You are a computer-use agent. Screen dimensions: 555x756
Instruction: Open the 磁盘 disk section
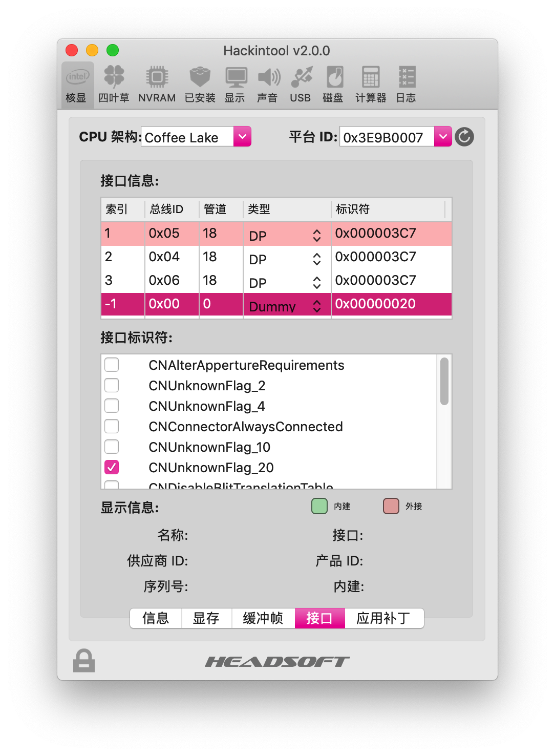(x=333, y=85)
